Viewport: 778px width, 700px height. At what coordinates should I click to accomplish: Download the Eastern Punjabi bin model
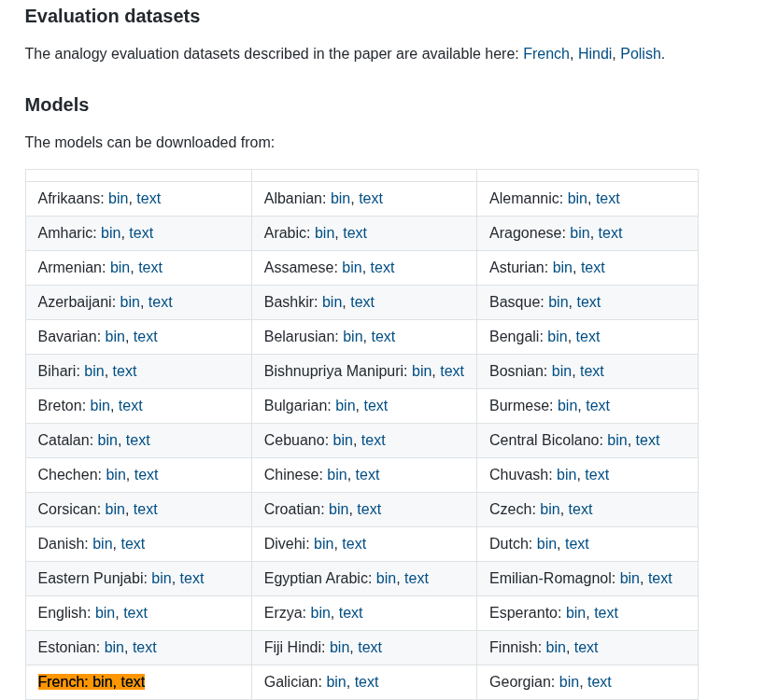coord(162,579)
